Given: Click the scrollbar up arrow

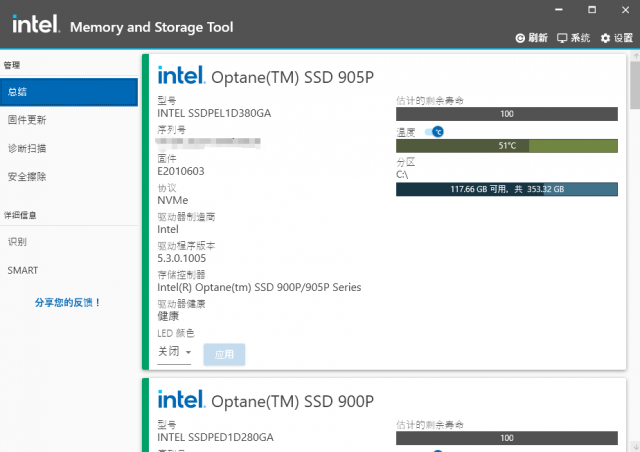Looking at the screenshot, I should click(636, 56).
